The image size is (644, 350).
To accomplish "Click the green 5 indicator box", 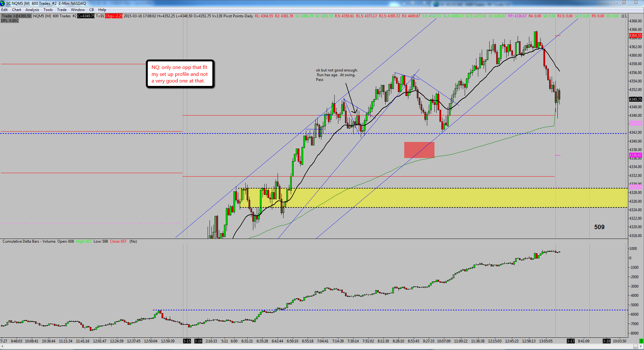I will point(641,341).
